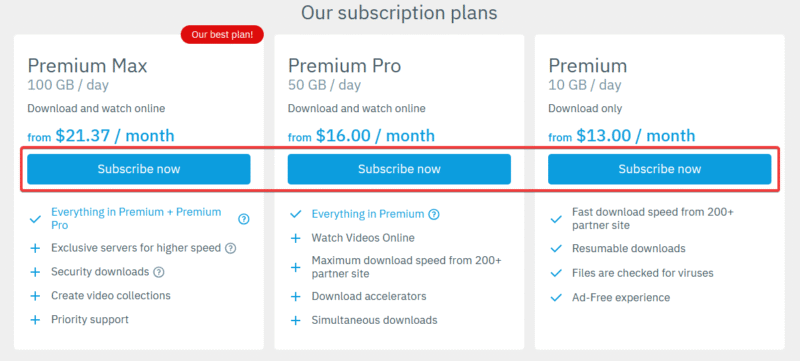The height and width of the screenshot is (361, 800).
Task: Click plus icon beside Watch Videos Online
Action: (x=295, y=238)
